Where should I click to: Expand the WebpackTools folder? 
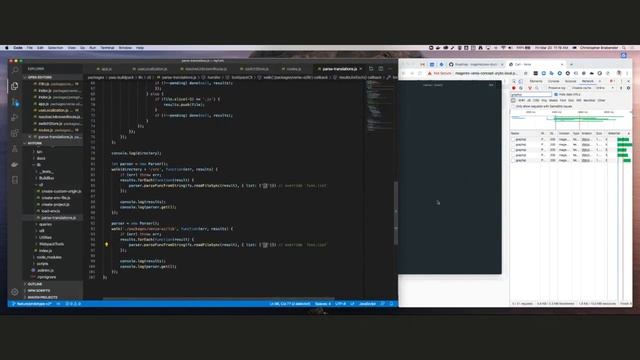point(51,244)
